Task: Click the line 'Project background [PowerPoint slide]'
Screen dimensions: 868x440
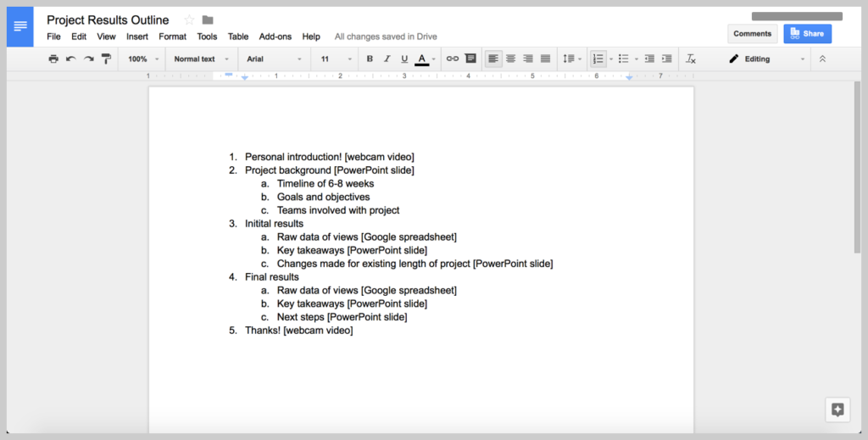Action: click(330, 170)
